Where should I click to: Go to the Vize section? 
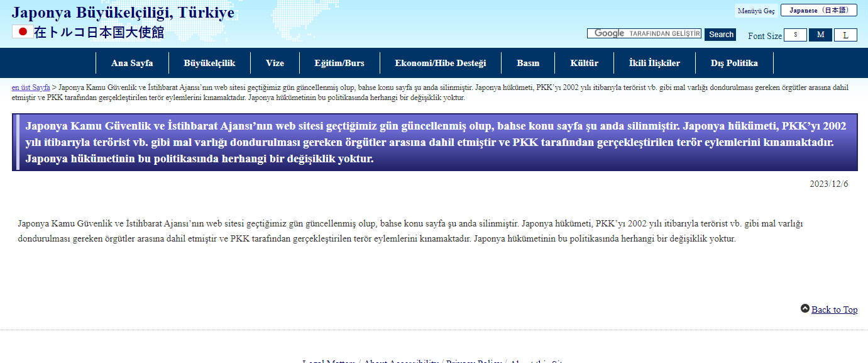(x=275, y=63)
